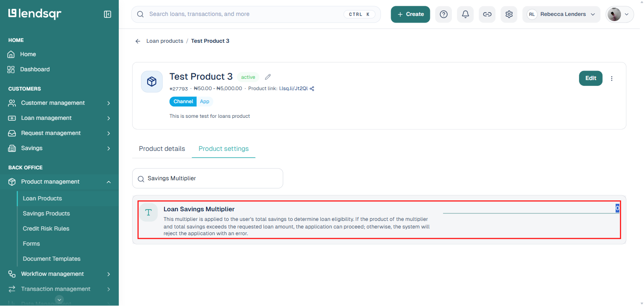Image resolution: width=644 pixels, height=306 pixels.
Task: Click the scroll down chevron in sidebar
Action: point(60,299)
